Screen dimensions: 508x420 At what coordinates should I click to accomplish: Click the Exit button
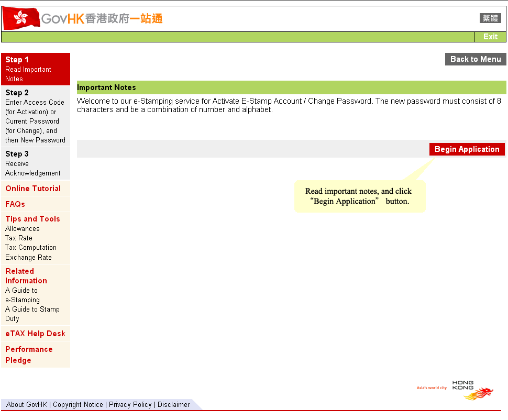490,37
